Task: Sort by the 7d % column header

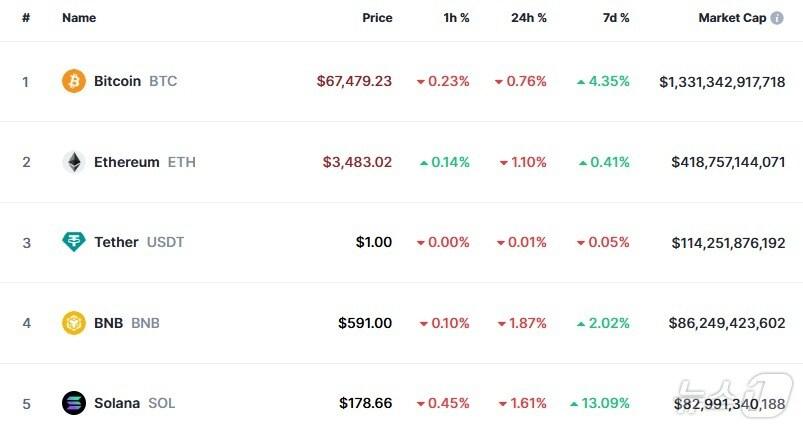Action: [615, 18]
